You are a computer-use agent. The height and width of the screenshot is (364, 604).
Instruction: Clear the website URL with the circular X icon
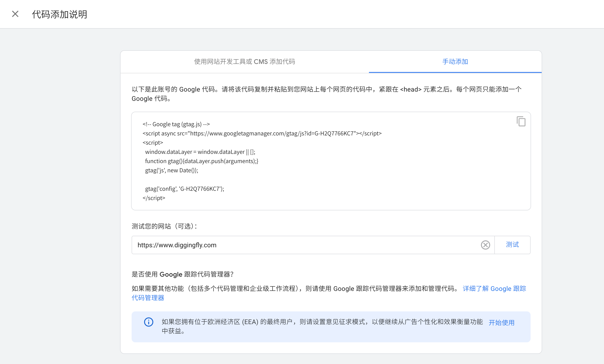pyautogui.click(x=485, y=245)
